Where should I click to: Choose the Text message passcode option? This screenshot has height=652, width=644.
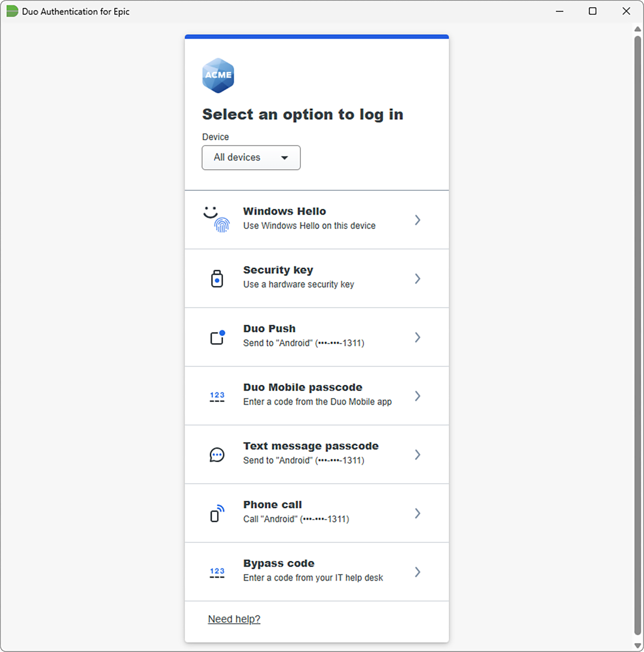click(x=317, y=454)
